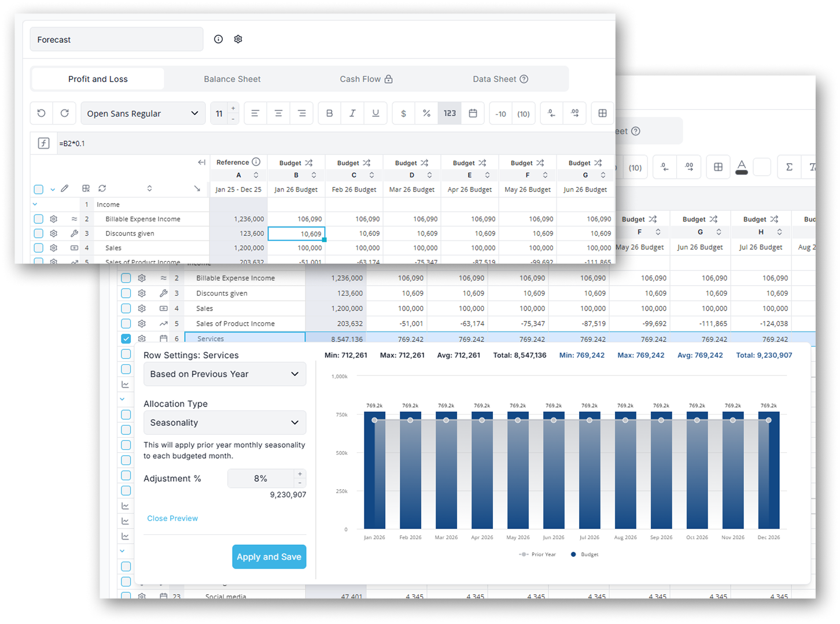Apply italic formatting
Image resolution: width=840 pixels, height=624 pixels.
352,113
